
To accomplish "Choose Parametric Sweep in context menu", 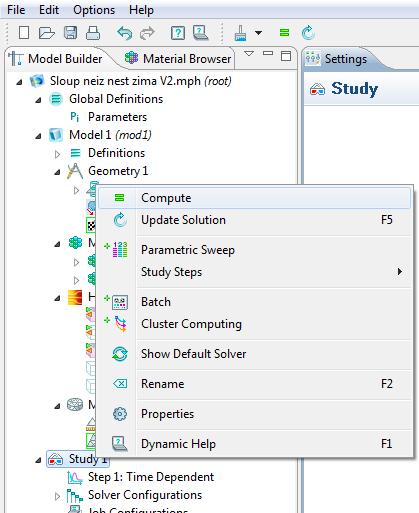I will click(255, 250).
